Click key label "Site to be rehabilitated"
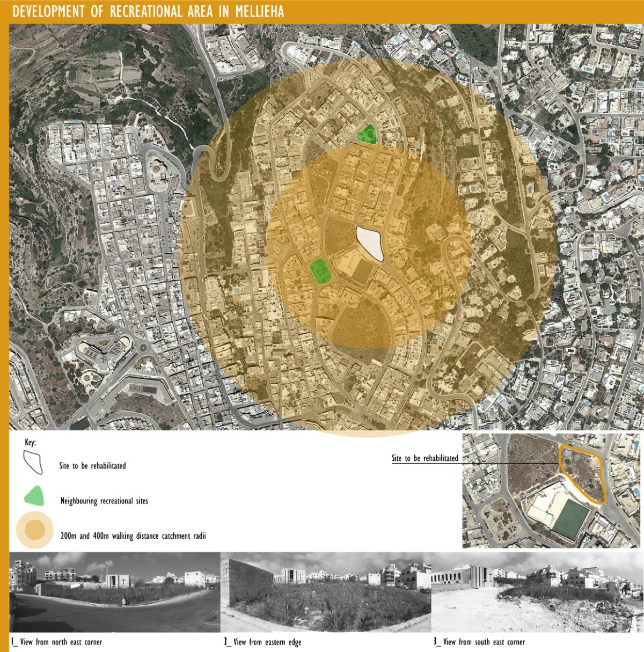This screenshot has height=652, width=644. point(93,466)
